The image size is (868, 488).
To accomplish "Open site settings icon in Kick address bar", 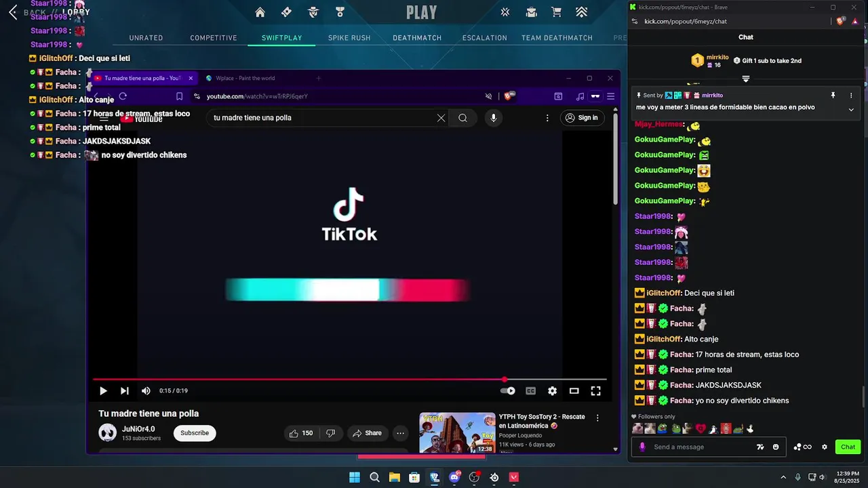I will point(634,22).
